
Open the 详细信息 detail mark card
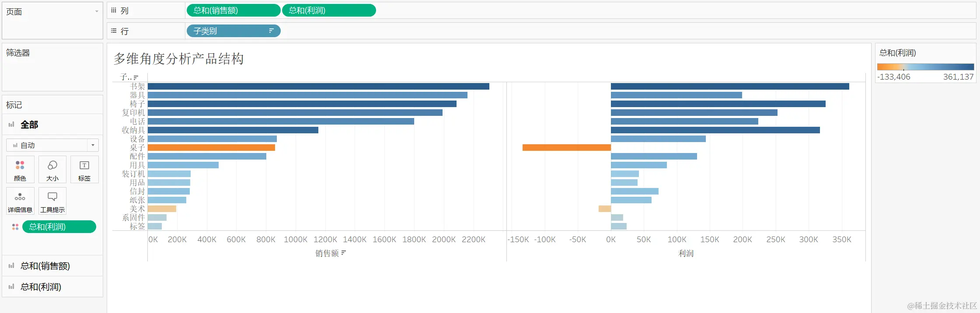[x=20, y=201]
